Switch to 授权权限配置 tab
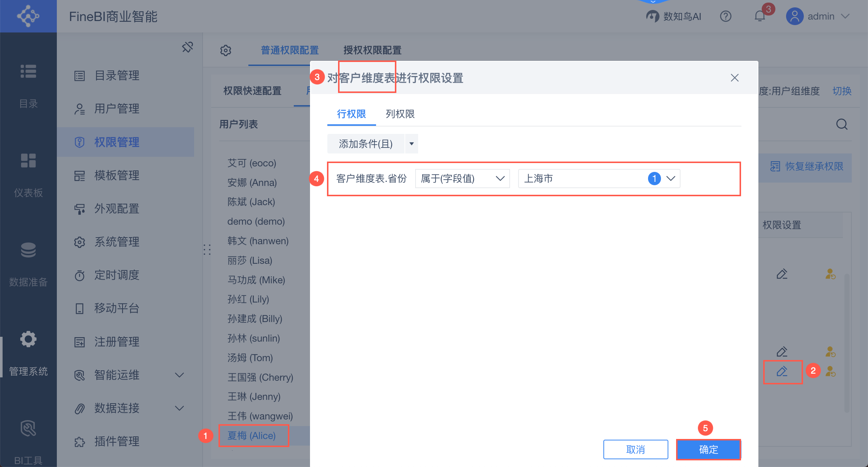 coord(372,50)
